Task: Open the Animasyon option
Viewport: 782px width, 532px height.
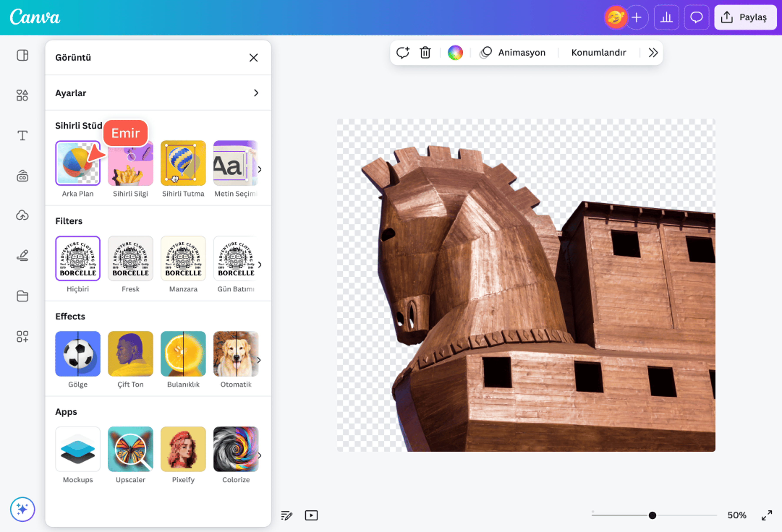Action: (512, 53)
